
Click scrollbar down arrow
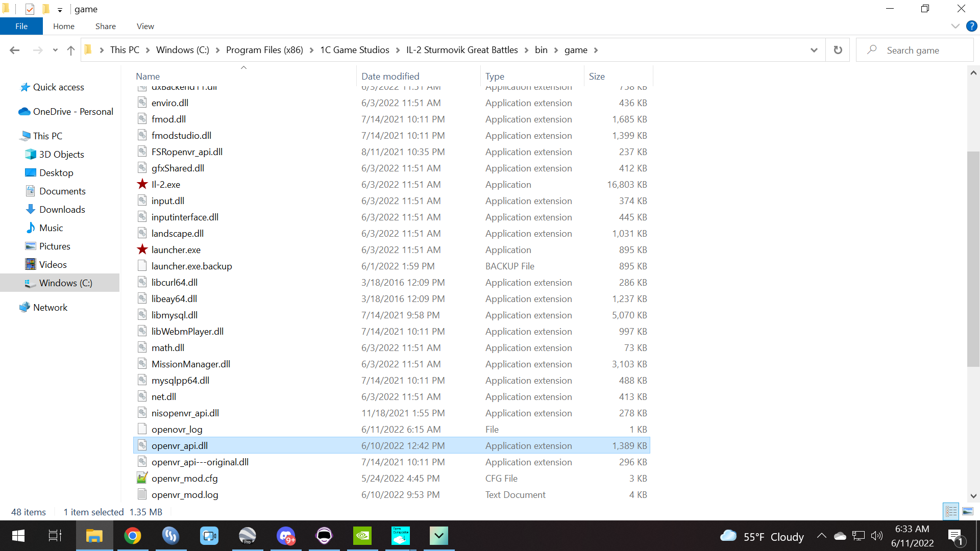coord(973,496)
